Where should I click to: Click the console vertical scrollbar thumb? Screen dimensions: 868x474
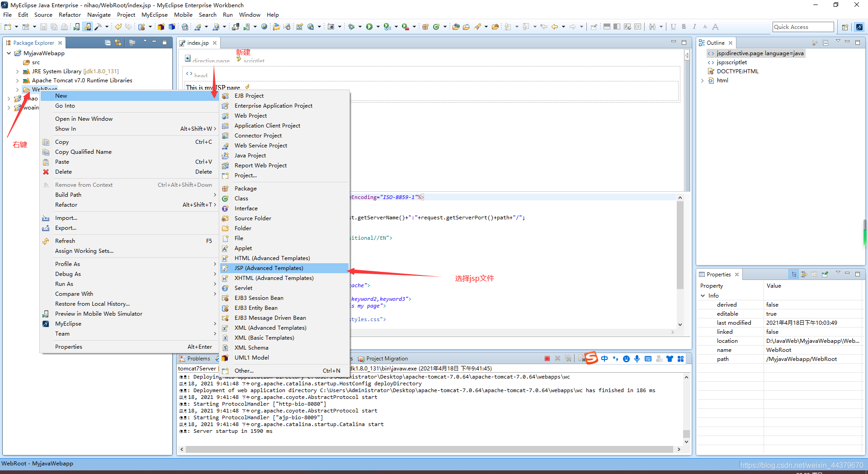tap(686, 434)
